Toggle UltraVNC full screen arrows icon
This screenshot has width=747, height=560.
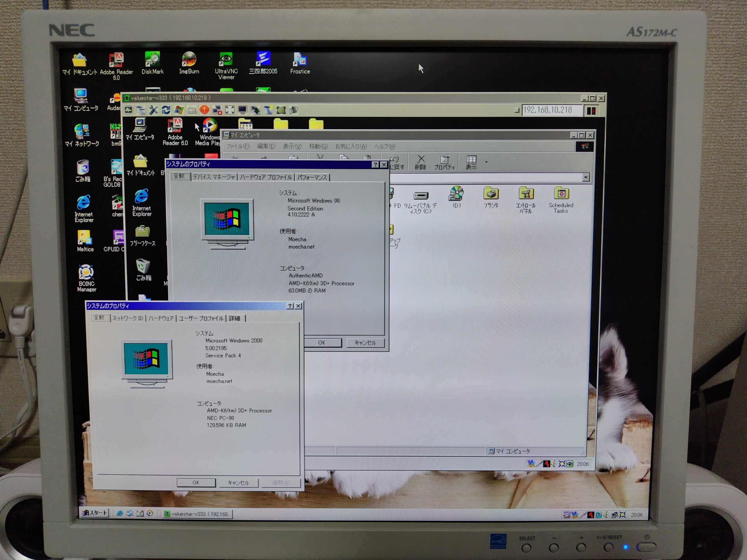pyautogui.click(x=230, y=110)
